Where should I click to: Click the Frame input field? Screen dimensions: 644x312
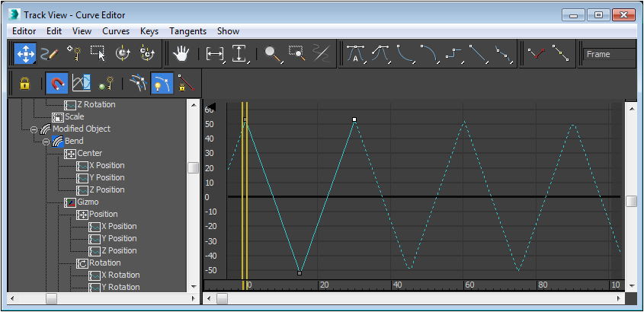point(608,55)
